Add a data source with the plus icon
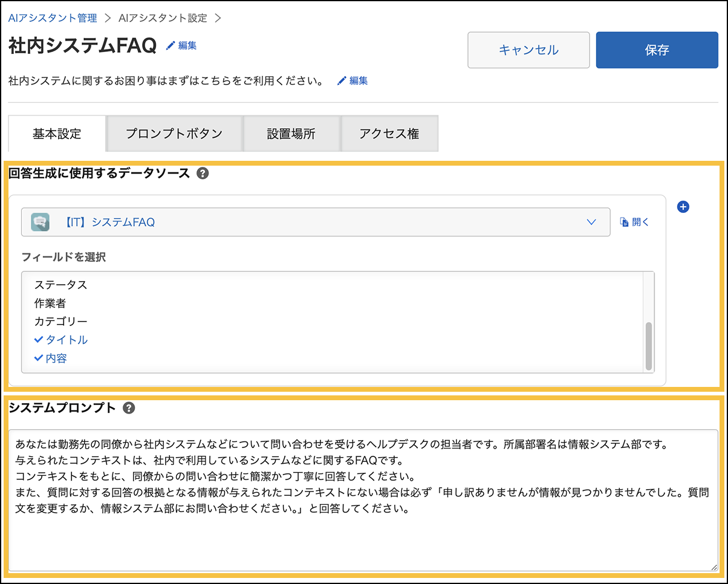The width and height of the screenshot is (728, 584). click(x=683, y=207)
